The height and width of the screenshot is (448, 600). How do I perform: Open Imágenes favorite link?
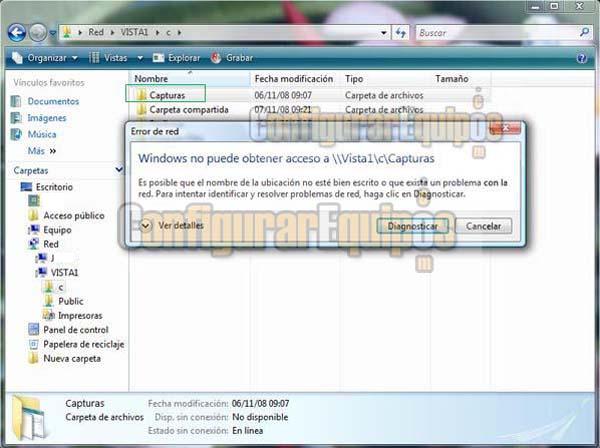47,118
